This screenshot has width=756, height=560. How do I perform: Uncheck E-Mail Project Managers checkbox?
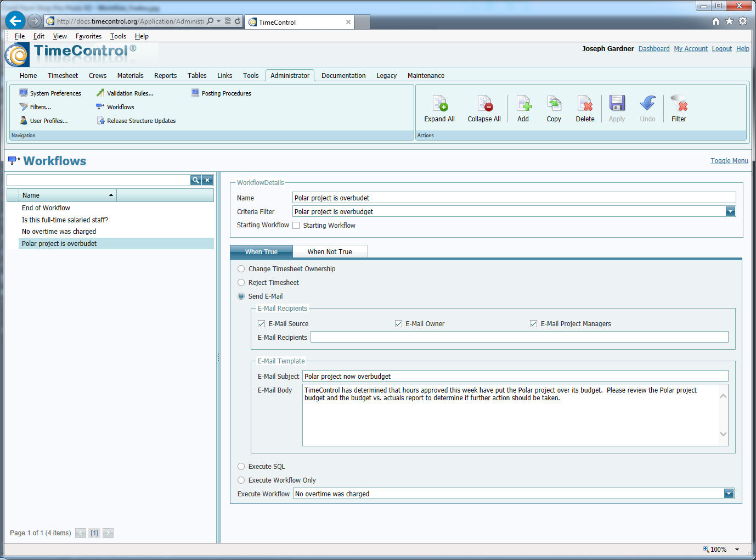click(533, 324)
